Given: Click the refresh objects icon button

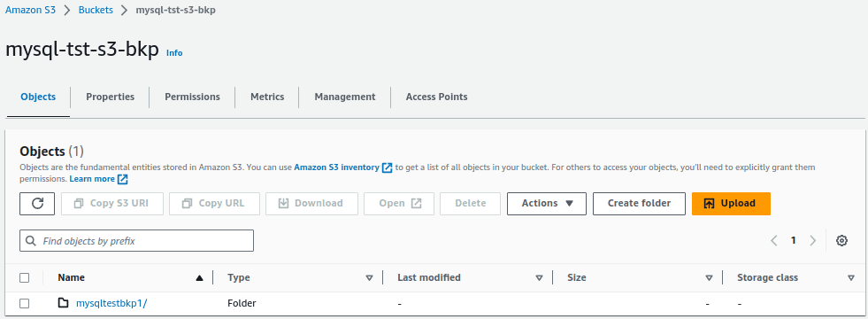Looking at the screenshot, I should (x=37, y=204).
